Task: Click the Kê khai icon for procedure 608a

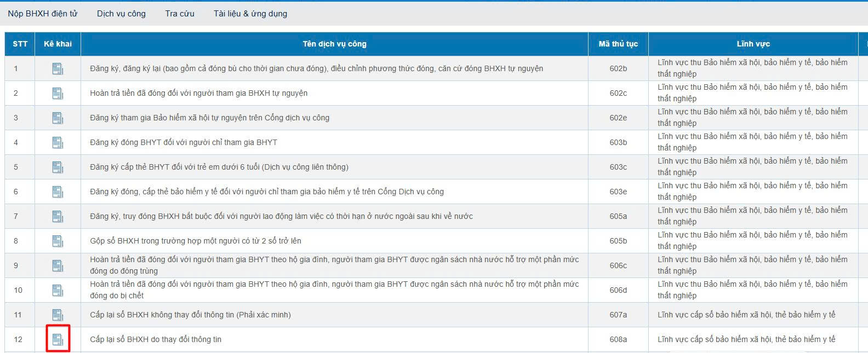Action: [x=58, y=340]
